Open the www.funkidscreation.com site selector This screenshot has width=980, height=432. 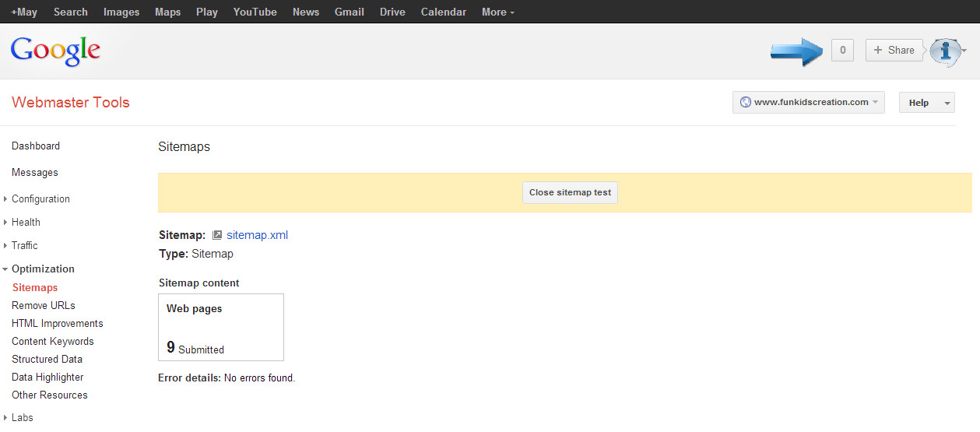tap(809, 102)
